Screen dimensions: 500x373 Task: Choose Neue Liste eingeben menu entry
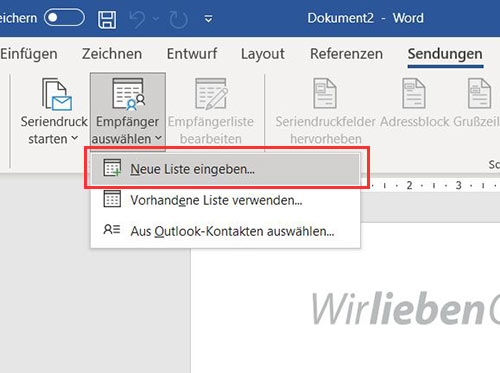(x=226, y=169)
